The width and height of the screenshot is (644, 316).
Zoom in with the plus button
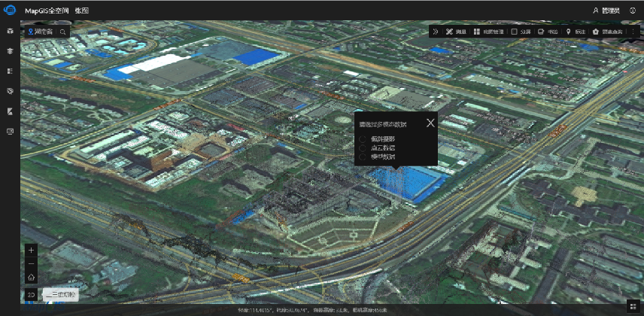31,249
